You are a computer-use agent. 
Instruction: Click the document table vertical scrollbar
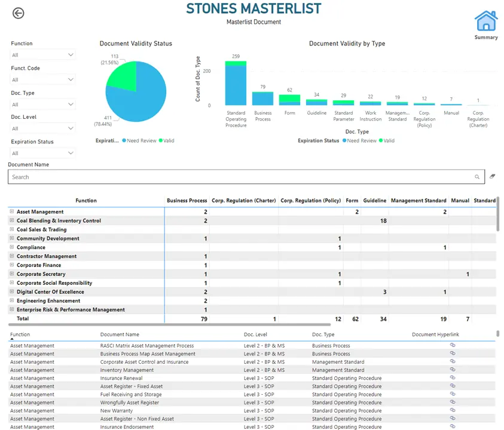point(498,333)
